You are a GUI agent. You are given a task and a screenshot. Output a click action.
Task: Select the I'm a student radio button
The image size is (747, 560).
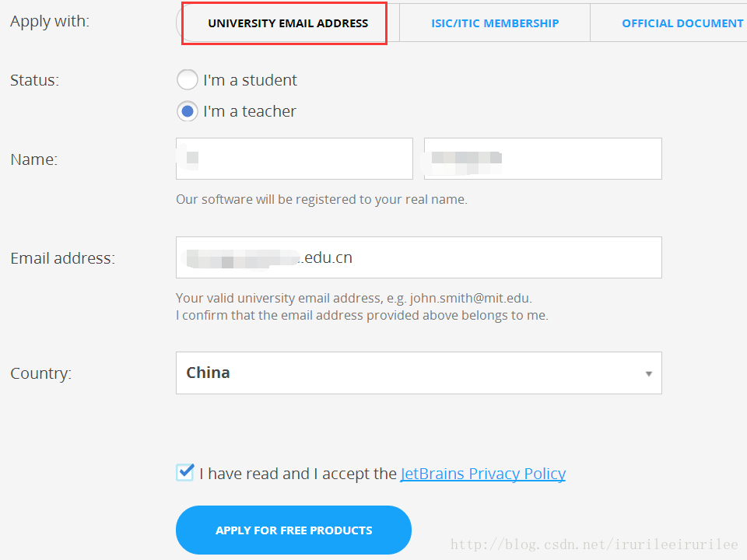point(187,80)
